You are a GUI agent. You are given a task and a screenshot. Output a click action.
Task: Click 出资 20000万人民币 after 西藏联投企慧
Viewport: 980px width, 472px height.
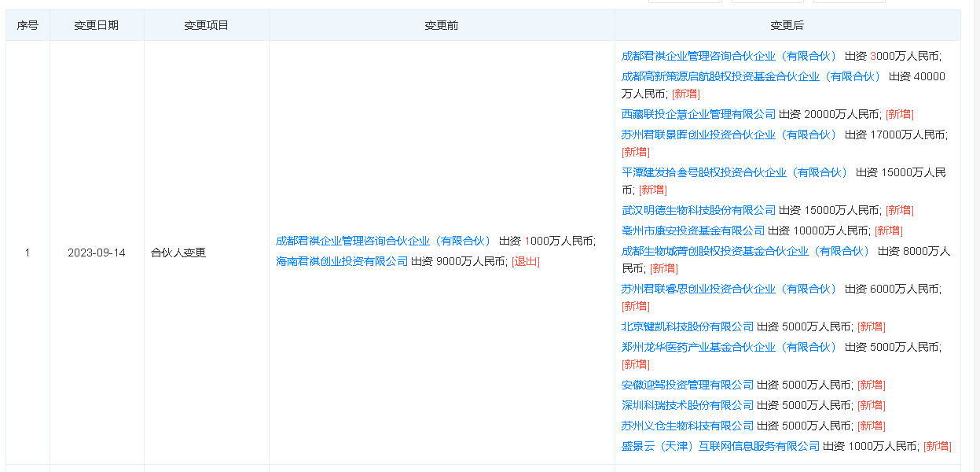coord(830,115)
